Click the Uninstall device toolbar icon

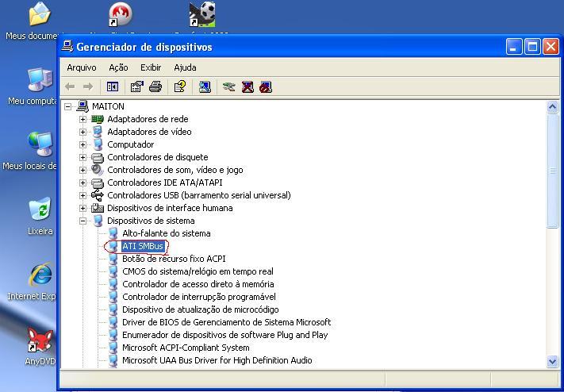point(247,86)
